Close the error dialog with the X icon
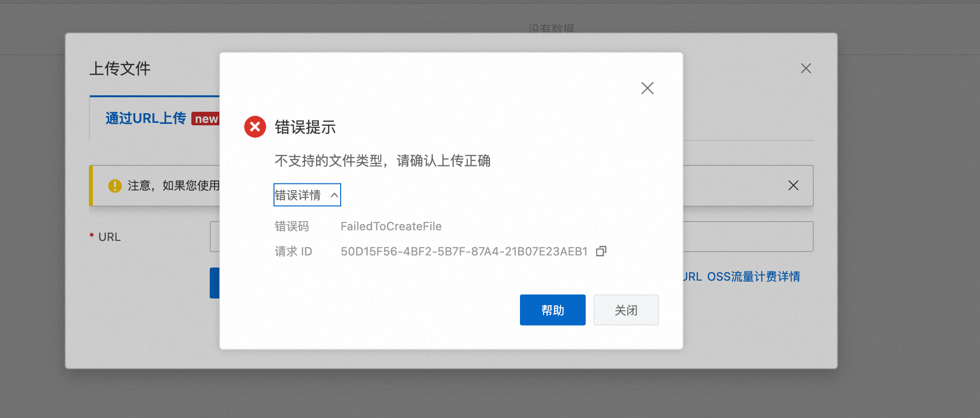Image resolution: width=980 pixels, height=418 pixels. coord(647,88)
